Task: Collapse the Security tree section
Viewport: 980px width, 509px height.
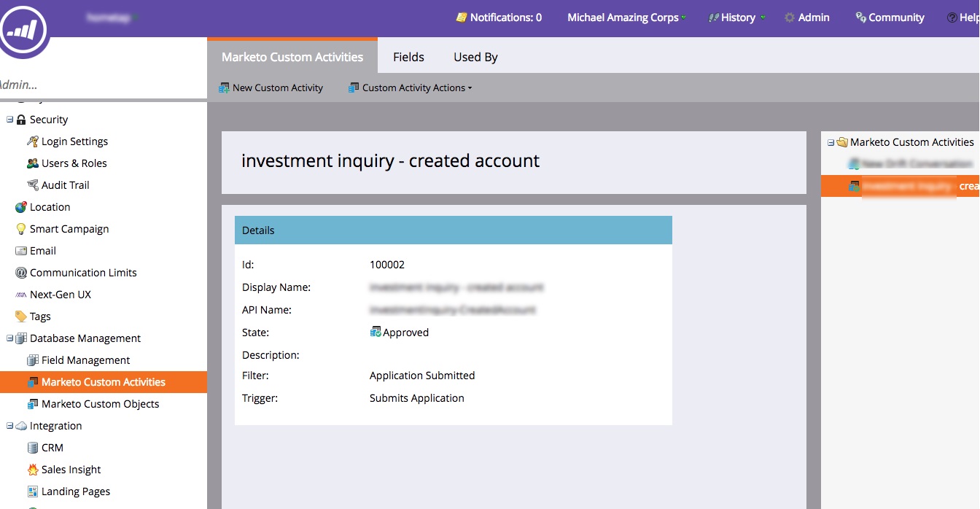Action: 9,120
